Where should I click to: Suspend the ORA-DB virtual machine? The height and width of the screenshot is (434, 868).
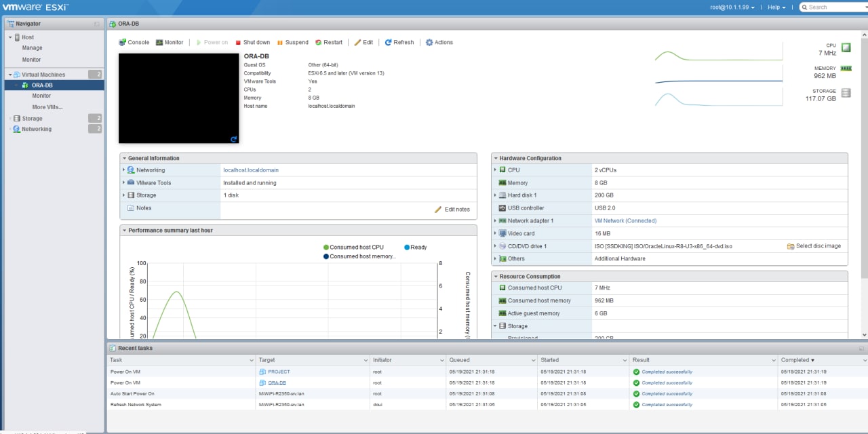click(x=292, y=42)
